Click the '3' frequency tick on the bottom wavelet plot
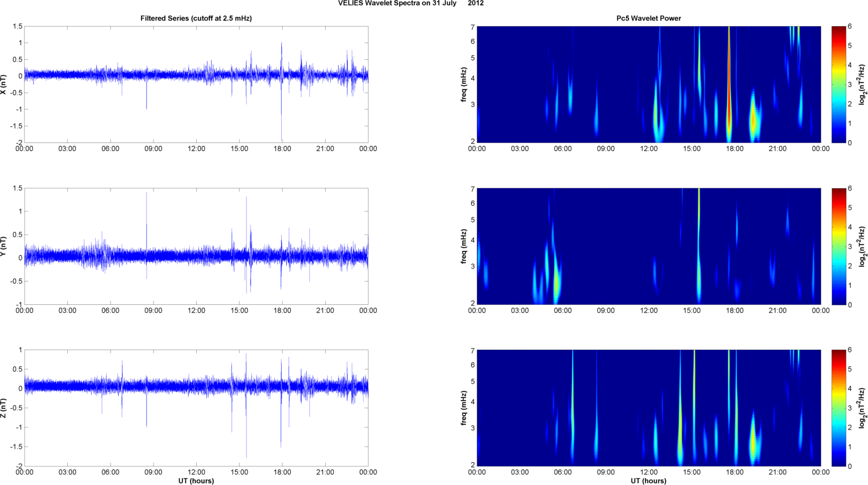 [x=473, y=428]
